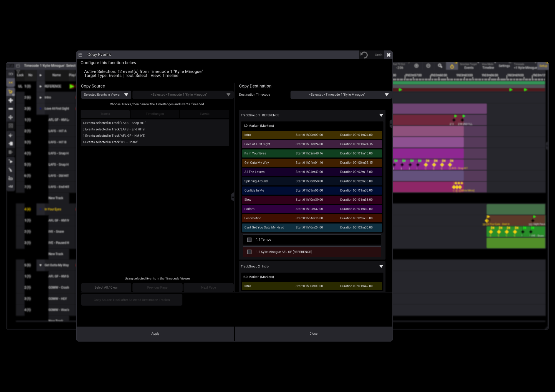Switch to the Events tab
This screenshot has width=555, height=392.
[205, 114]
